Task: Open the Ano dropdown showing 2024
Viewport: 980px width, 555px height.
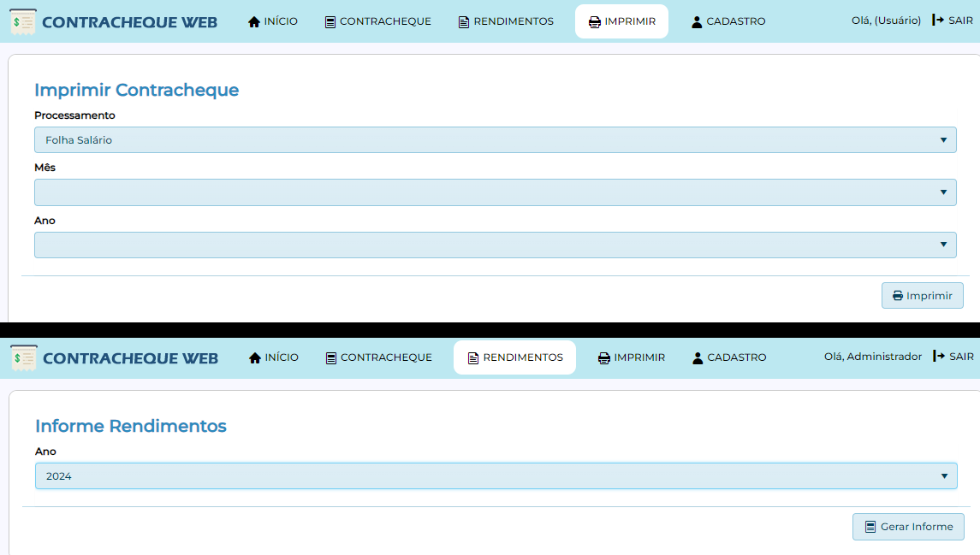Action: (496, 476)
